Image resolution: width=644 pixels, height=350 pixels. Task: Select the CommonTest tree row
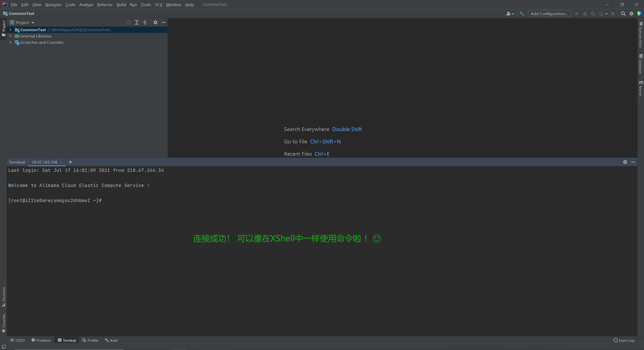click(x=87, y=30)
